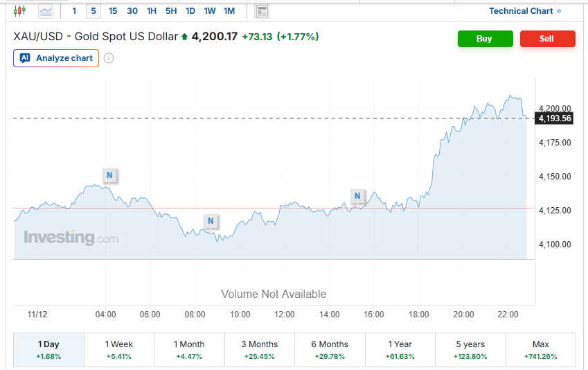588x370 pixels.
Task: Open the news marker near 04:00
Action: tap(109, 175)
